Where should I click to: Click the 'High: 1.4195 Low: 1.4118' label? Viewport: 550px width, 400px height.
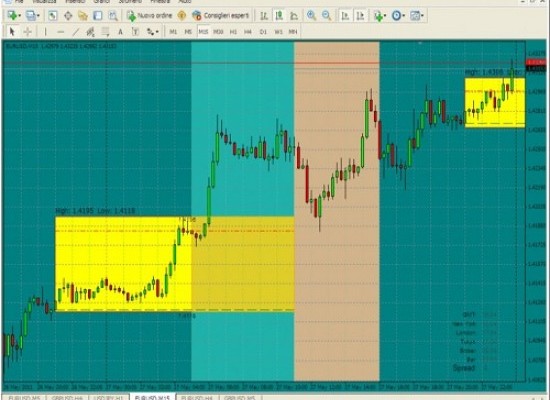[95, 211]
